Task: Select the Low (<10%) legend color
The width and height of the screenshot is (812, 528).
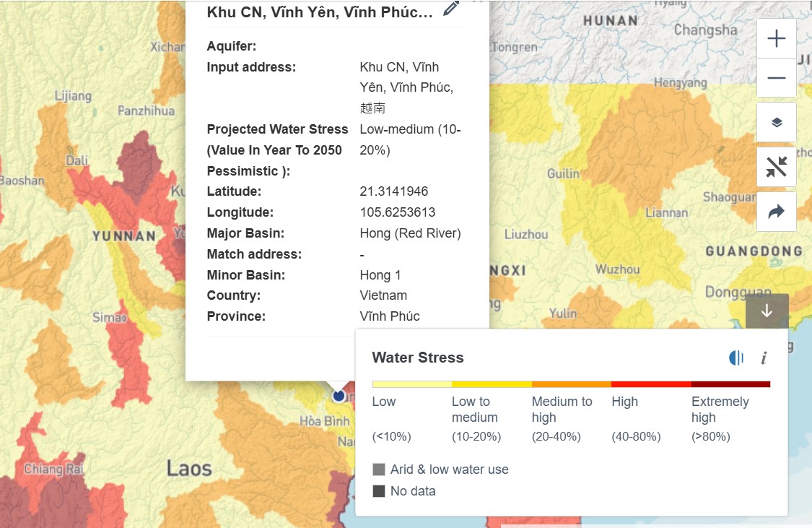Action: (412, 384)
